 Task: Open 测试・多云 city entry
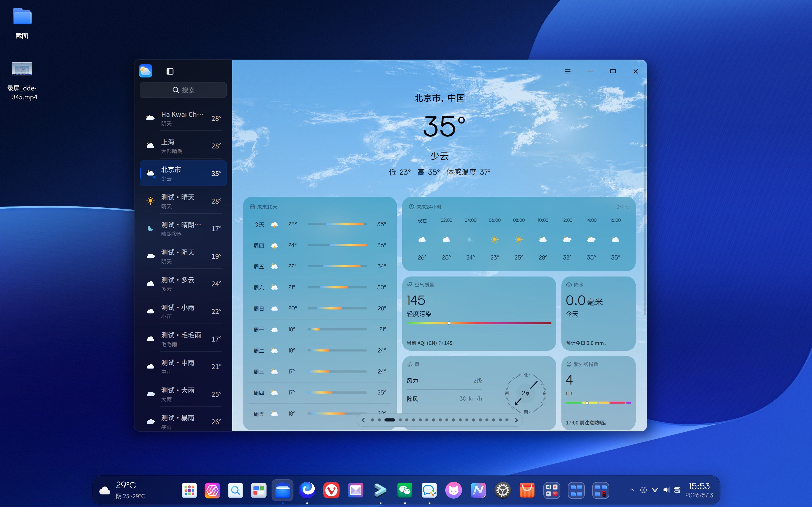(183, 284)
